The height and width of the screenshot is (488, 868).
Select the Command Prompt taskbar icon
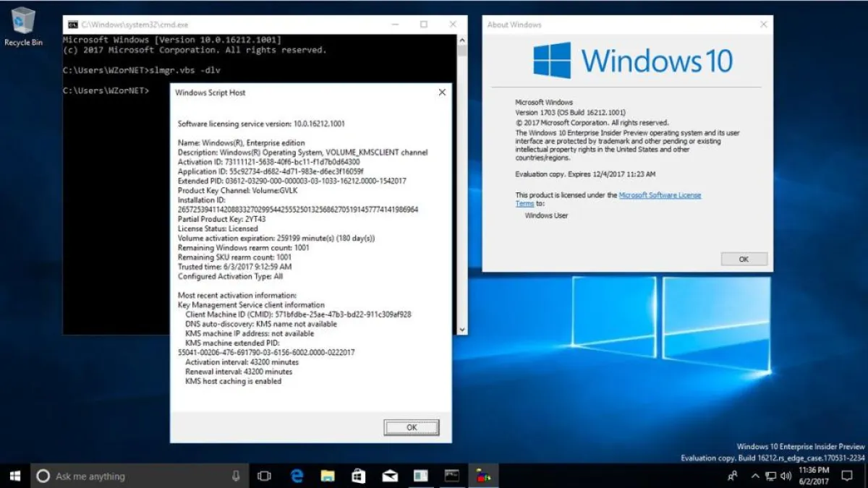click(452, 476)
